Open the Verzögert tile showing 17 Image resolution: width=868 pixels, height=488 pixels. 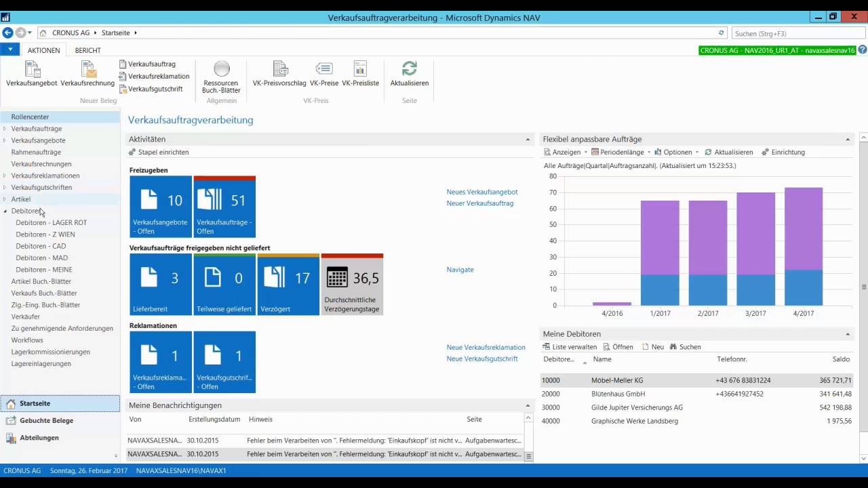pos(288,285)
